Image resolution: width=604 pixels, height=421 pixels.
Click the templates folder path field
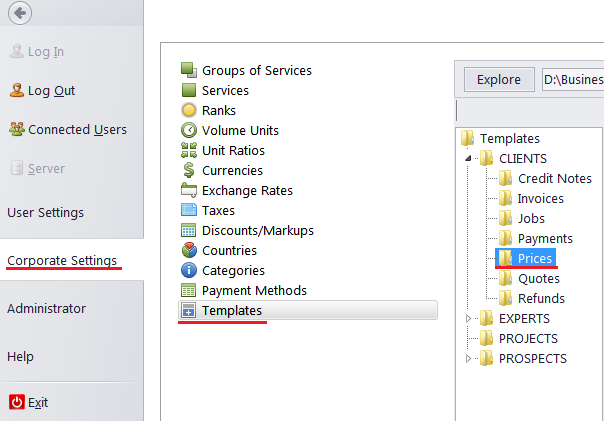click(573, 80)
